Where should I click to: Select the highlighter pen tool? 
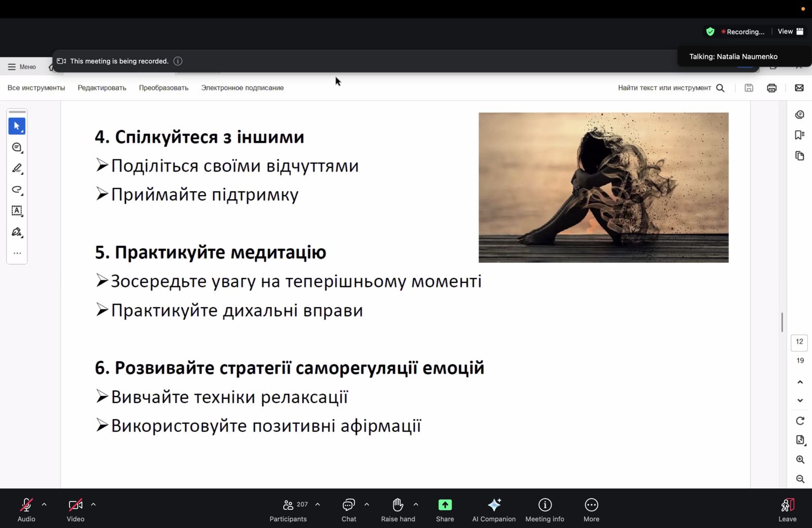coord(17,168)
